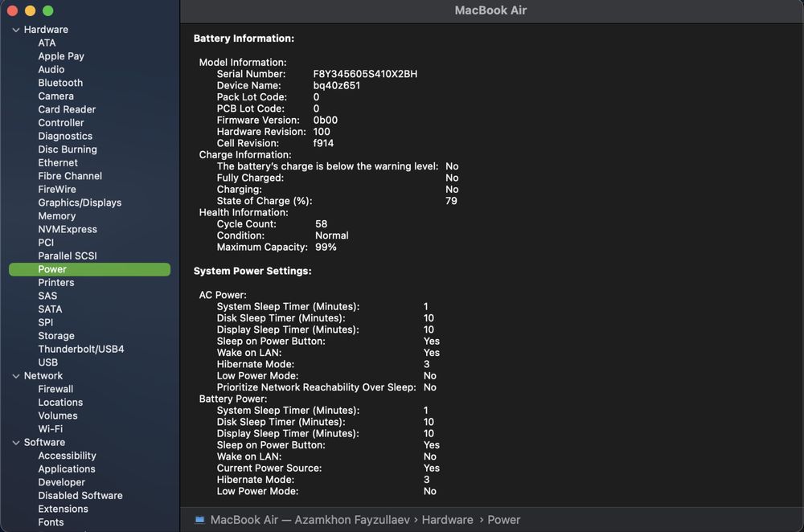Select ATA in the sidebar
804x532 pixels.
coord(47,43)
